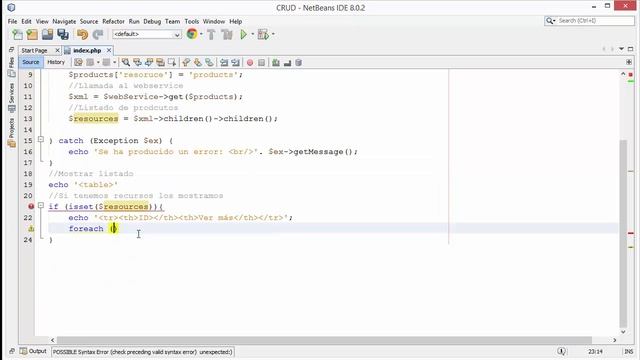The height and width of the screenshot is (360, 640).
Task: Switch to the Start Page tab
Action: click(x=35, y=50)
